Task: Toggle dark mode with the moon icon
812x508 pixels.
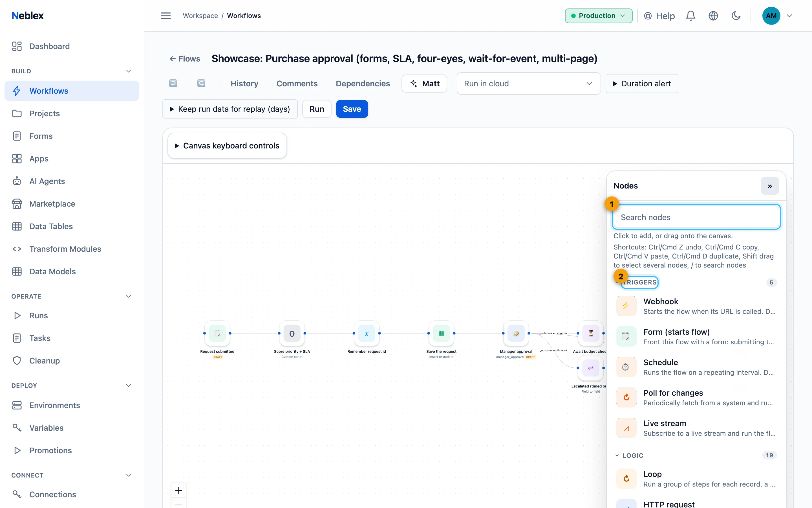Action: [736, 16]
